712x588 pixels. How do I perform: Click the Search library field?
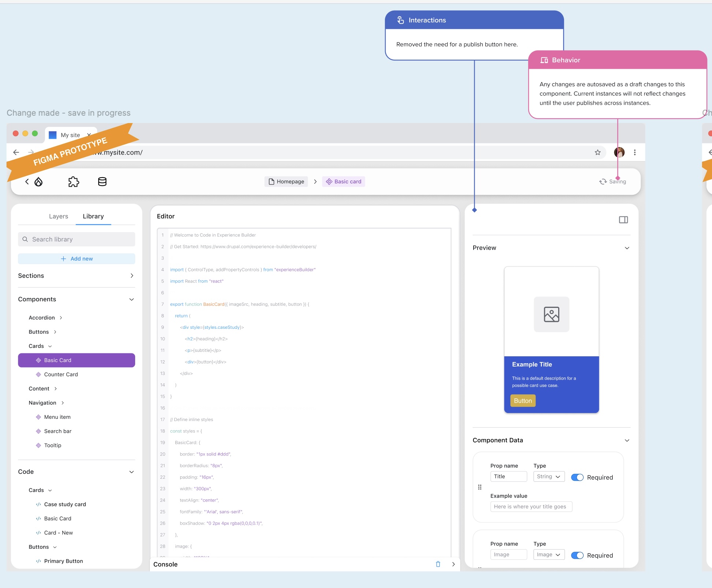(77, 239)
